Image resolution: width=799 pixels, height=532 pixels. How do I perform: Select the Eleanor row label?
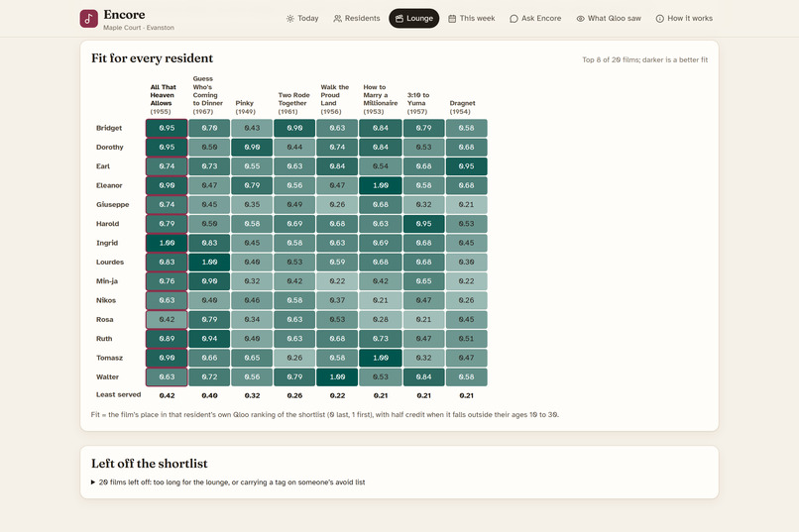point(109,185)
